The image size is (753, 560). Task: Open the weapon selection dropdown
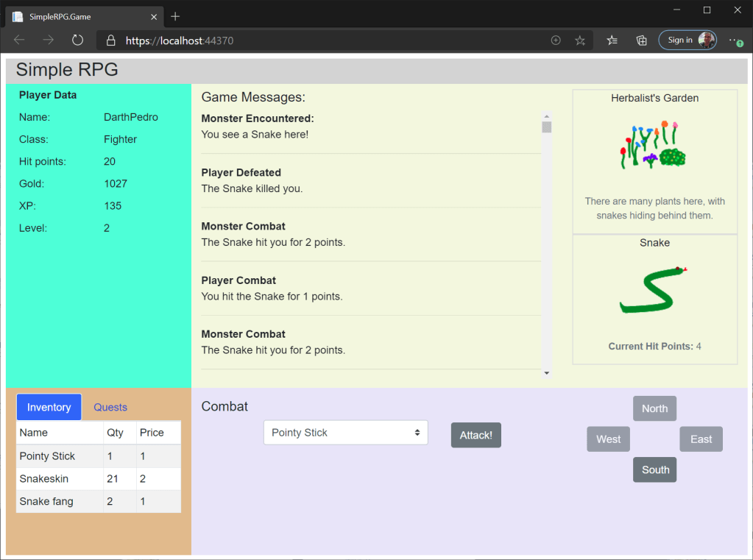pos(345,432)
